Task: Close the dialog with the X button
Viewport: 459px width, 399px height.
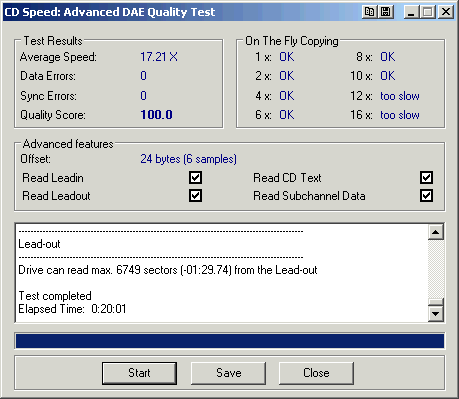Action: pos(446,12)
